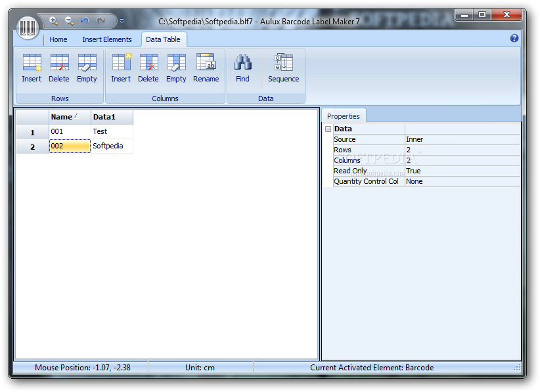Select the table corner select-all cell
This screenshot has height=392, width=540.
(33, 117)
